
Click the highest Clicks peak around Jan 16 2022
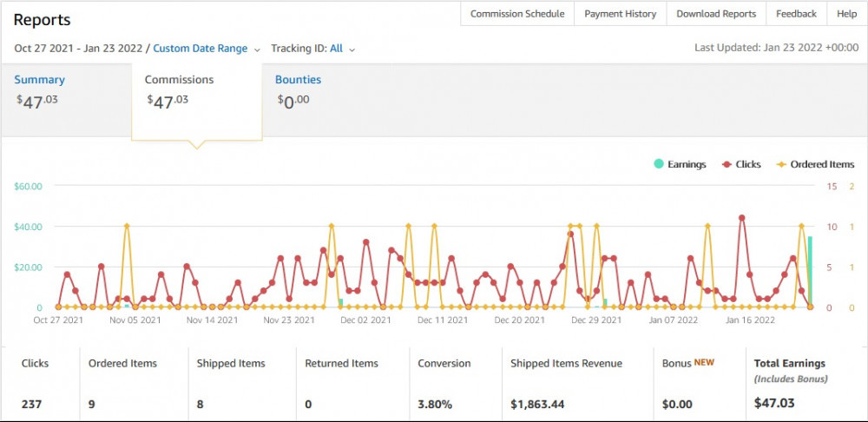[x=741, y=218]
